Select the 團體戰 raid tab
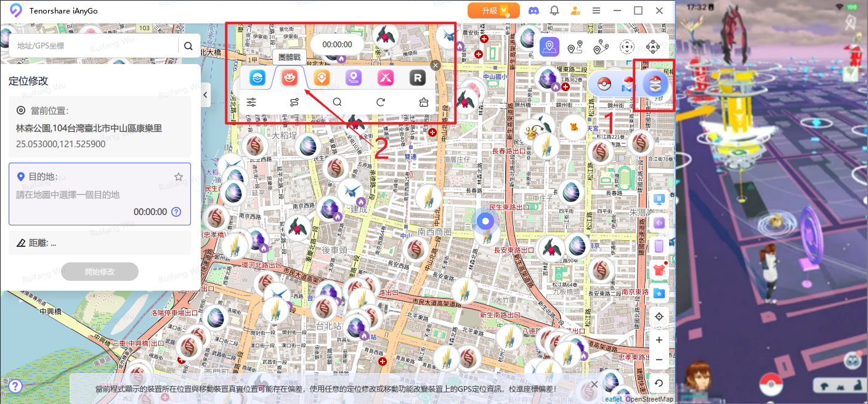The height and width of the screenshot is (404, 868). [x=289, y=78]
